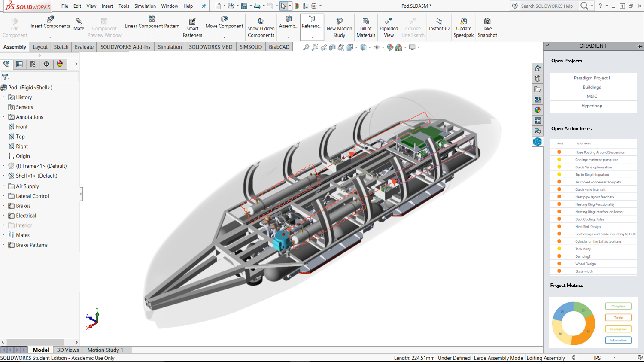This screenshot has width=644, height=362.
Task: Open the Insert Components dropdown arrow
Action: tap(50, 37)
